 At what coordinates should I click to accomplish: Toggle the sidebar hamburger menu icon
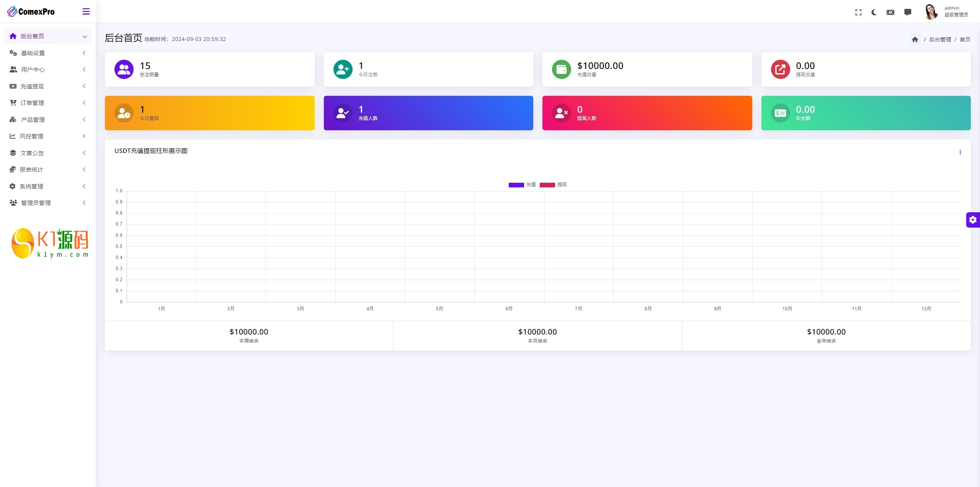(x=86, y=11)
